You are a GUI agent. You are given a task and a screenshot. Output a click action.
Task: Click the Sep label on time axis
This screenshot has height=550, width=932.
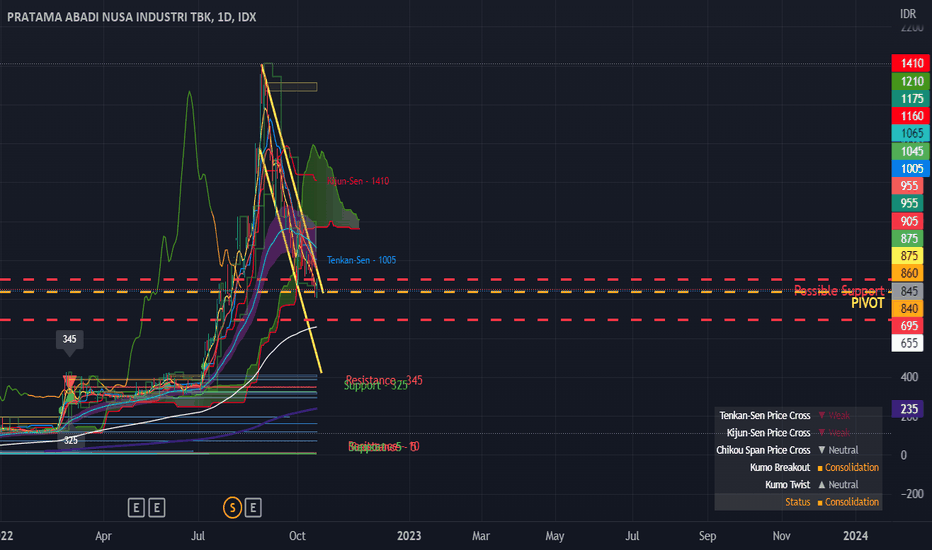(707, 536)
